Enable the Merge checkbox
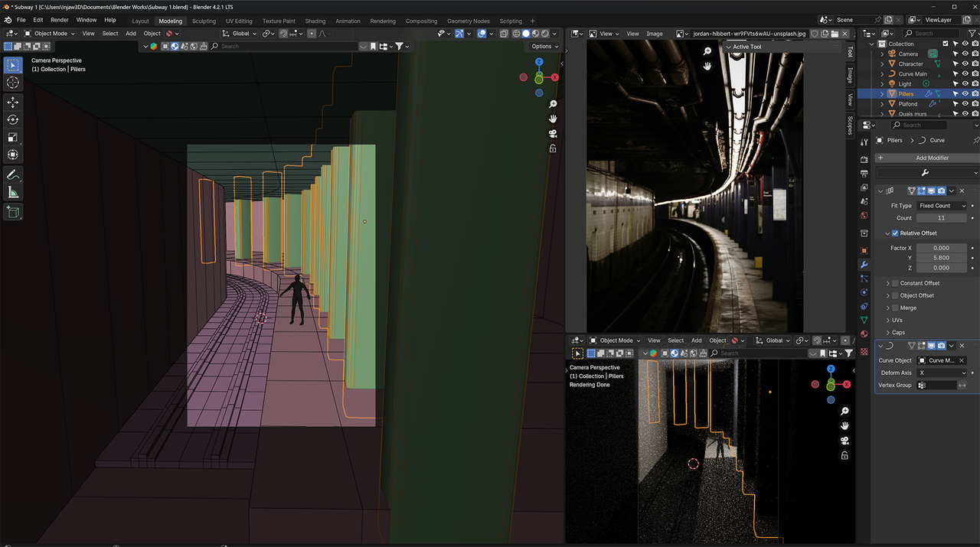The height and width of the screenshot is (547, 980). point(895,308)
